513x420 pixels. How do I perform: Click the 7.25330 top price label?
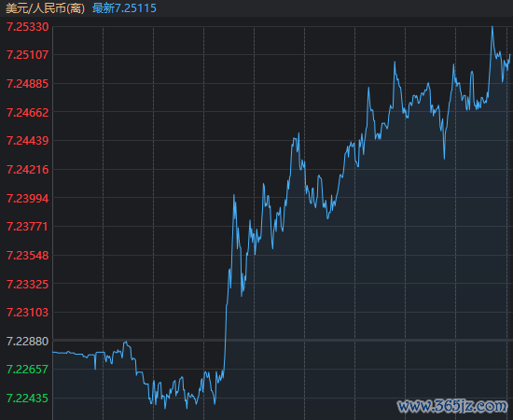click(x=27, y=27)
